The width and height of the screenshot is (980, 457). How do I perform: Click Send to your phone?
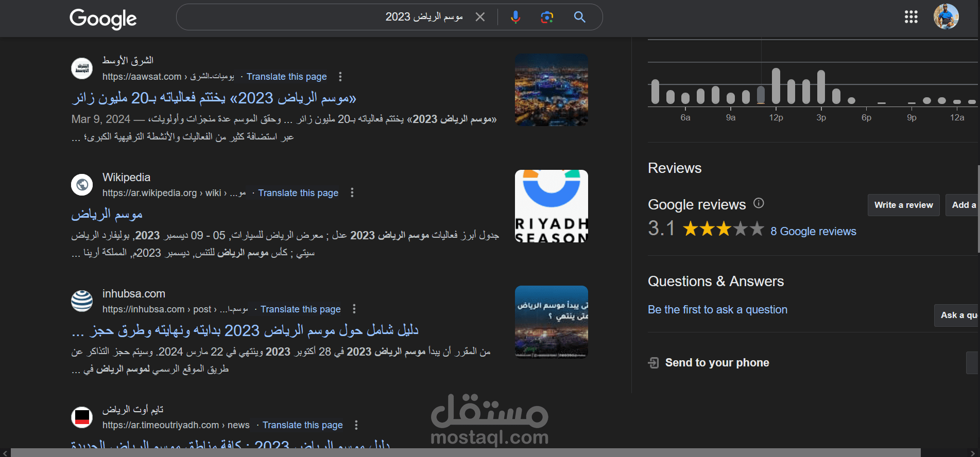pyautogui.click(x=717, y=363)
